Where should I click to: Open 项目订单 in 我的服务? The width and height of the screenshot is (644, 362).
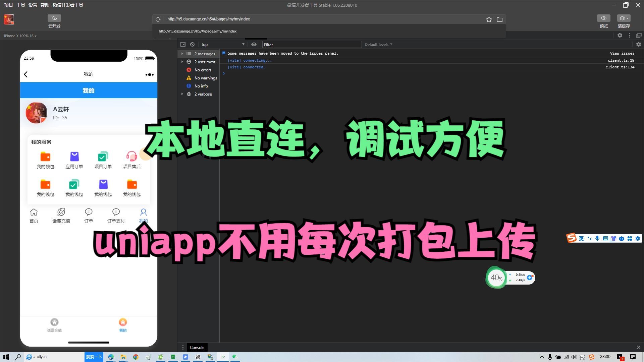coord(103,160)
